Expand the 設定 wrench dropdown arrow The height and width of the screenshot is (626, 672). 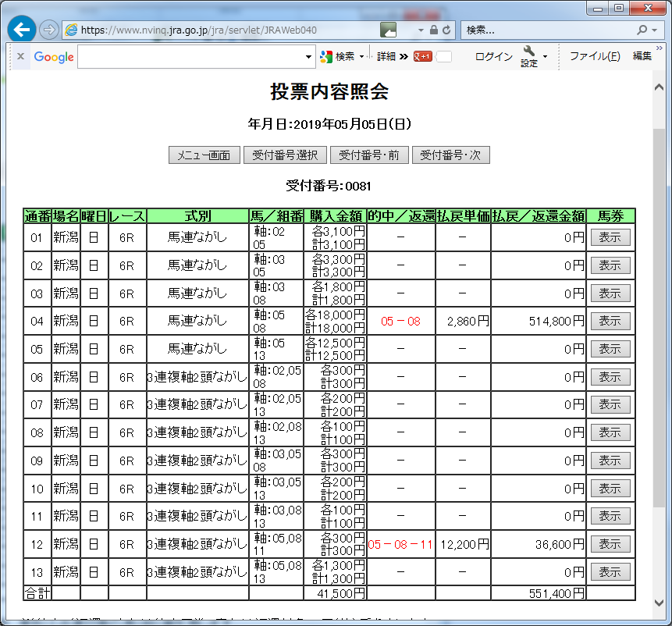point(545,56)
